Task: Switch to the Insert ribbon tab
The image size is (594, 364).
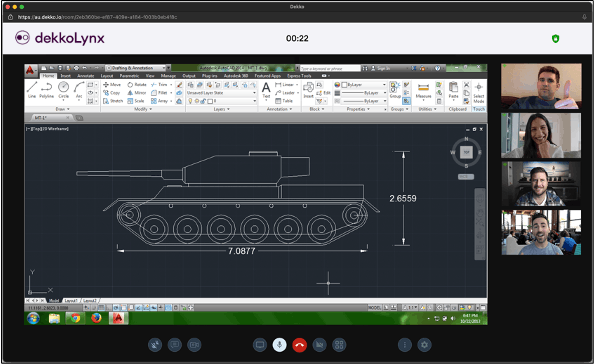Action: [66, 76]
